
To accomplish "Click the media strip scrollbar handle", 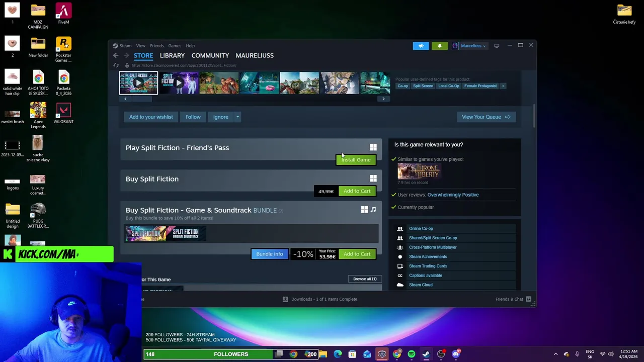I will tap(142, 99).
